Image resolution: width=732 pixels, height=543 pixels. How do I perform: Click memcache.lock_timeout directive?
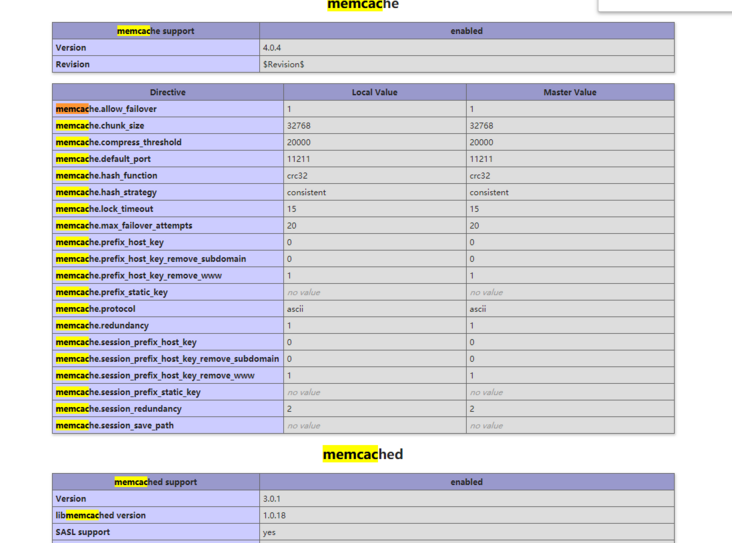[x=104, y=209]
